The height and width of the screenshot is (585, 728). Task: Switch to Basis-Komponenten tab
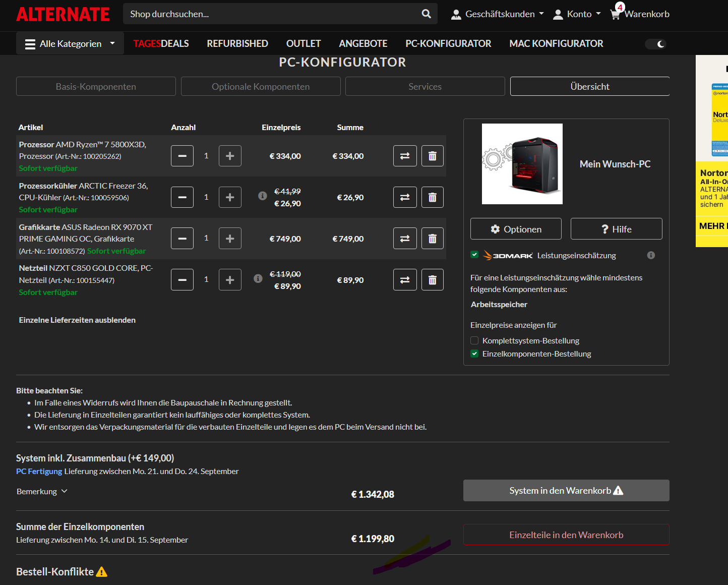point(96,86)
